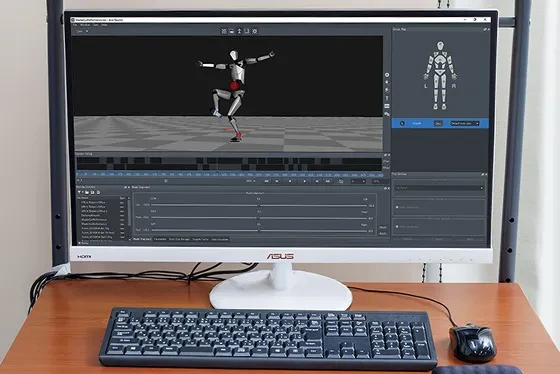Click fourth T-shaped icon on viewport's right-edge toolbar
Image resolution: width=560 pixels, height=374 pixels.
point(387,98)
